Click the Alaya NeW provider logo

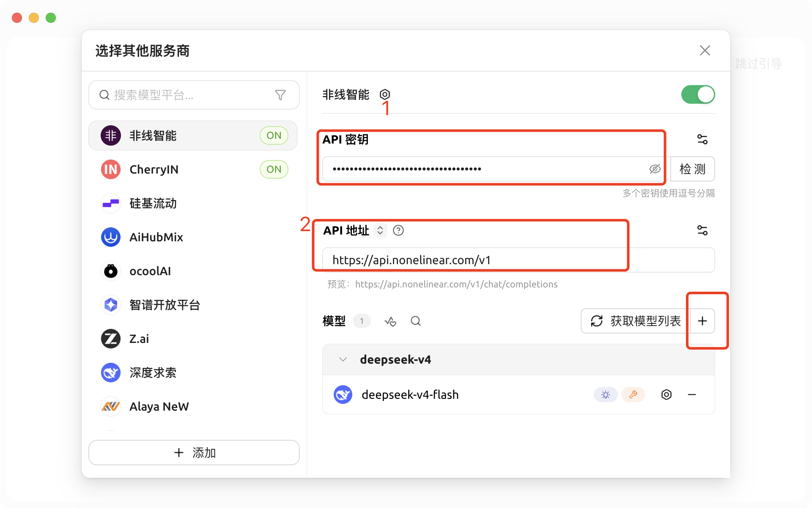[111, 406]
